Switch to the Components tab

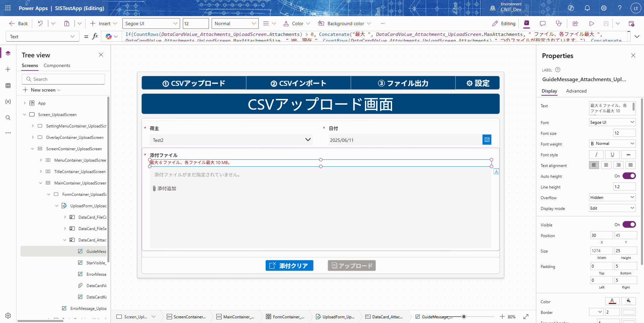tap(57, 66)
